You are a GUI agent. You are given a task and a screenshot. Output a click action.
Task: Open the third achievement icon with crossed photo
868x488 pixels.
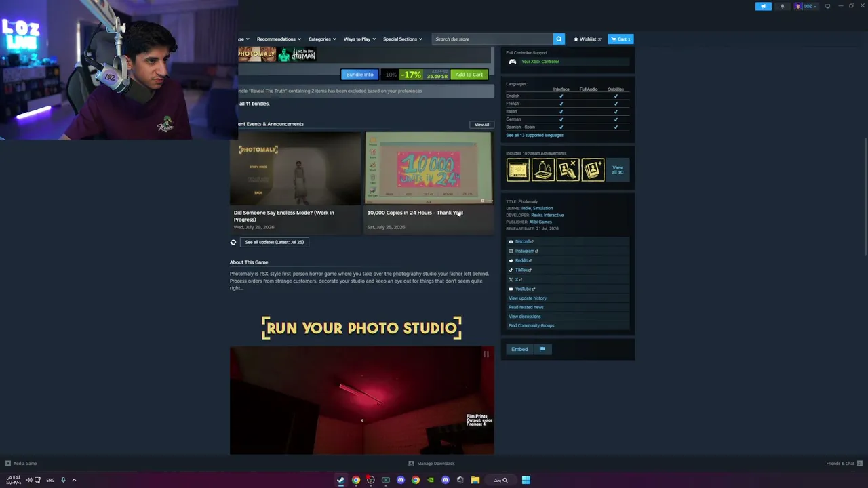[568, 169]
